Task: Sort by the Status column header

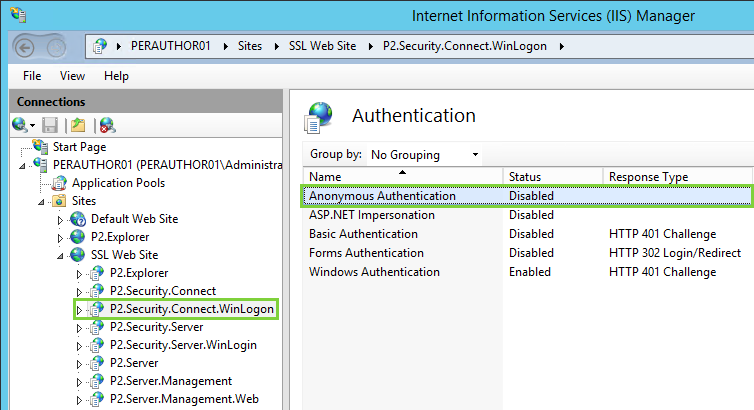Action: 552,177
